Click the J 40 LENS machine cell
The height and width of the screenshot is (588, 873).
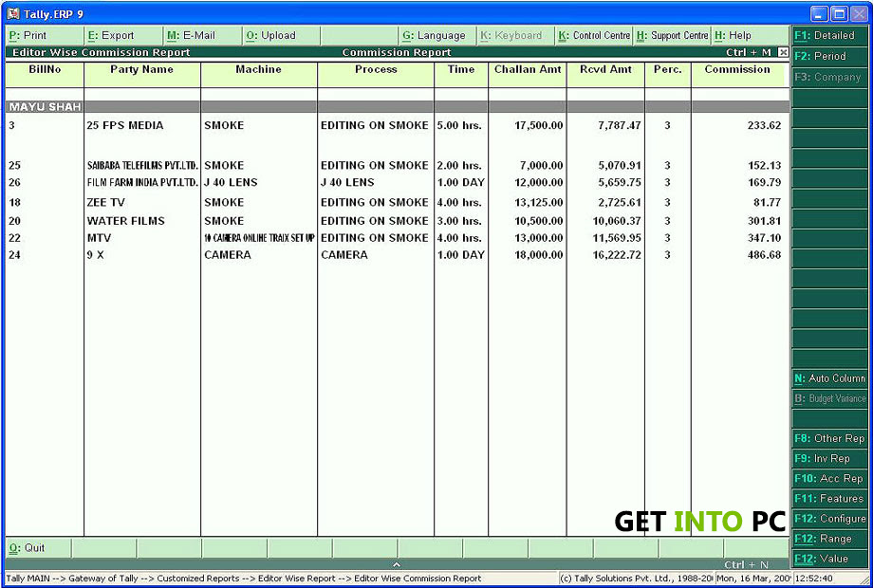coord(231,182)
